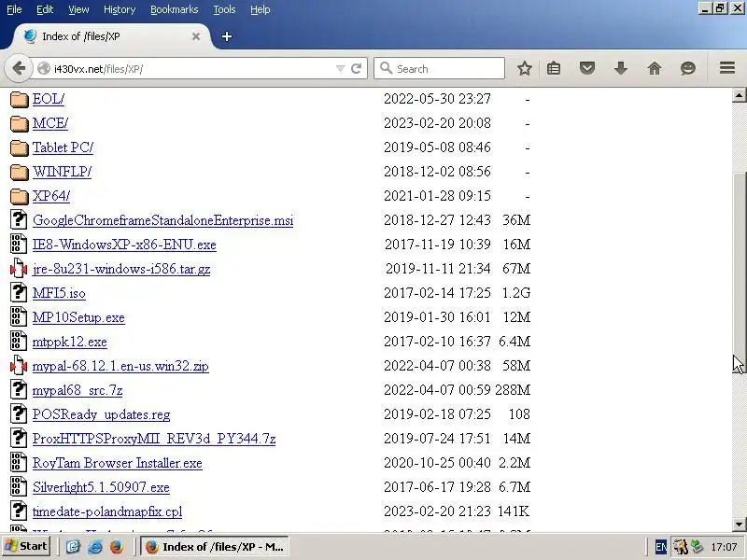Show bookmarks list icon
747x560 pixels.
554,68
